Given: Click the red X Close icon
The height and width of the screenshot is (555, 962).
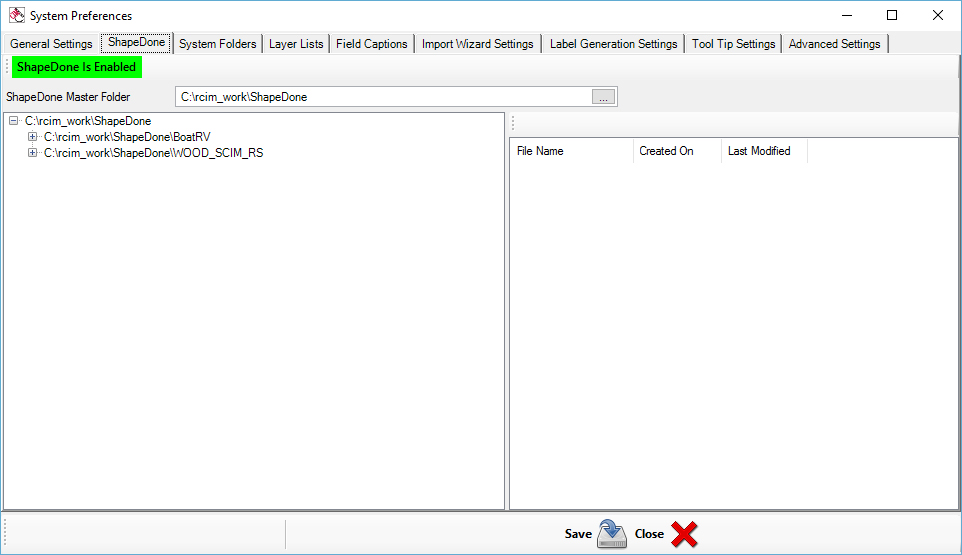Looking at the screenshot, I should 684,534.
